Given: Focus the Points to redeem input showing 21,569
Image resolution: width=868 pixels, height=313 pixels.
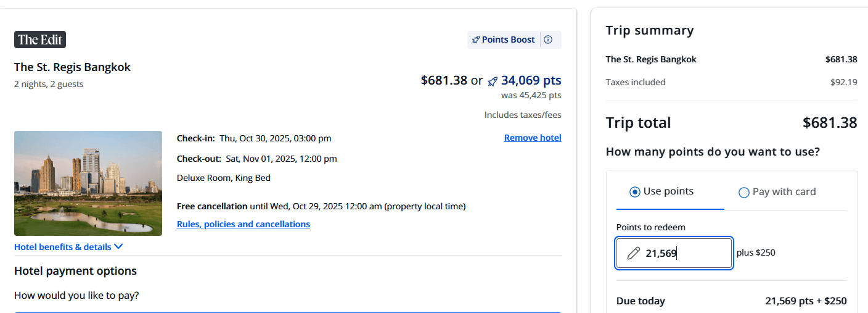Looking at the screenshot, I should (684, 253).
